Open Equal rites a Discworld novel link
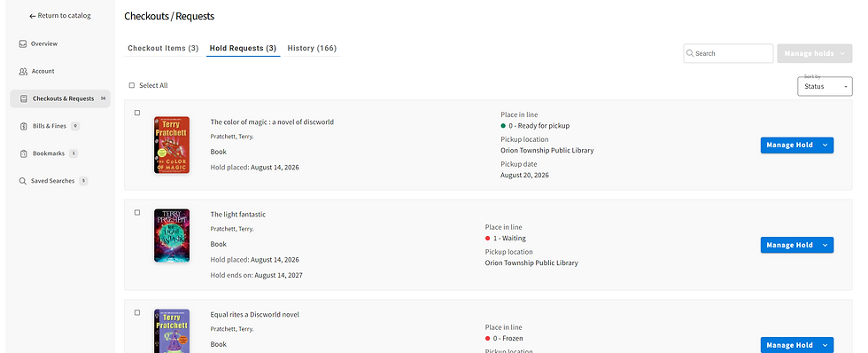This screenshot has height=353, width=868. (255, 315)
